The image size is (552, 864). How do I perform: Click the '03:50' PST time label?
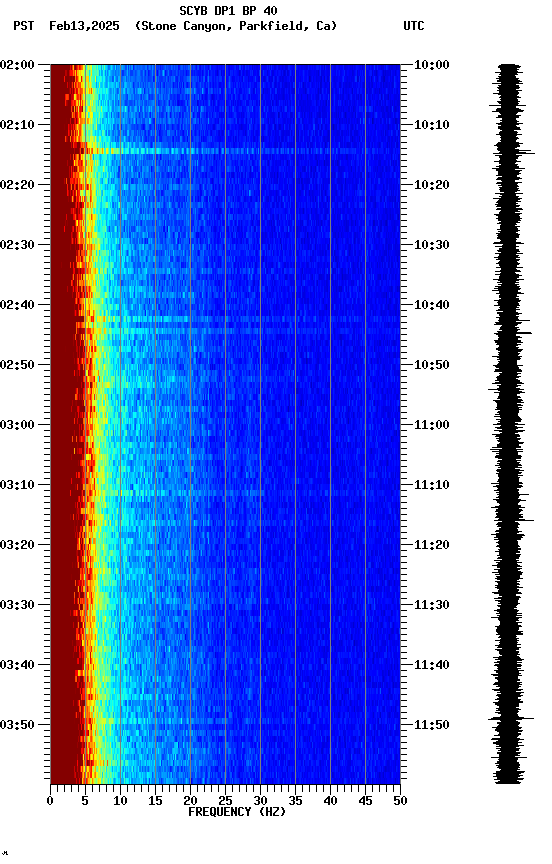17,725
